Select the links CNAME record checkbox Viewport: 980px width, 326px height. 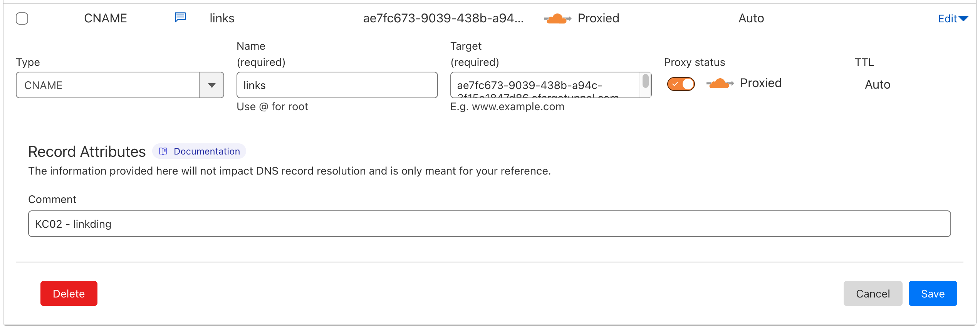(22, 18)
